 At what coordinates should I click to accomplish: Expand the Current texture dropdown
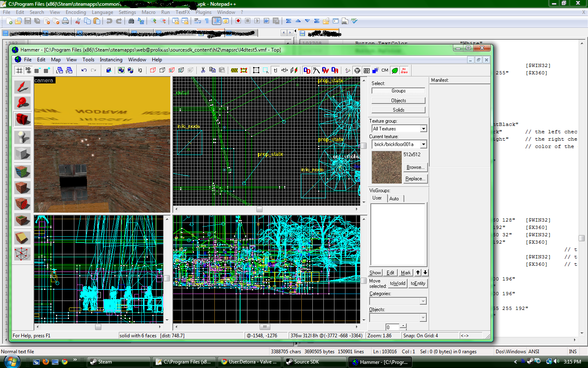[423, 144]
